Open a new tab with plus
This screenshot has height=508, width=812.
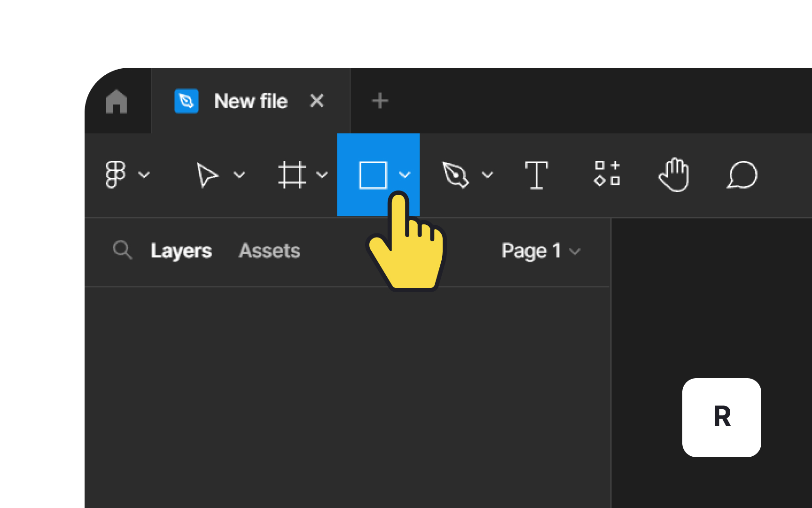[x=380, y=101]
